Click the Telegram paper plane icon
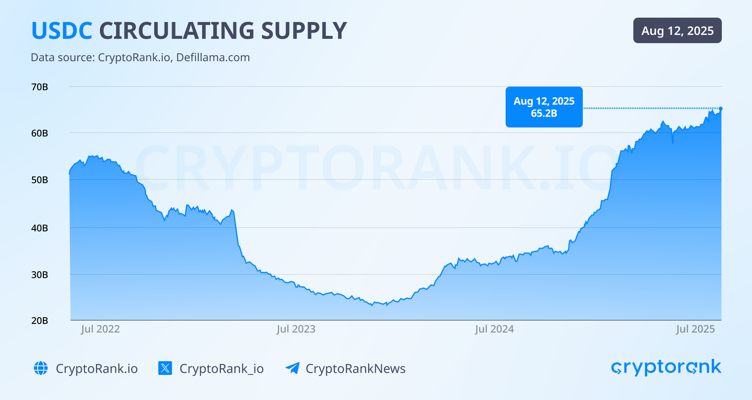The height and width of the screenshot is (400, 752). [292, 368]
